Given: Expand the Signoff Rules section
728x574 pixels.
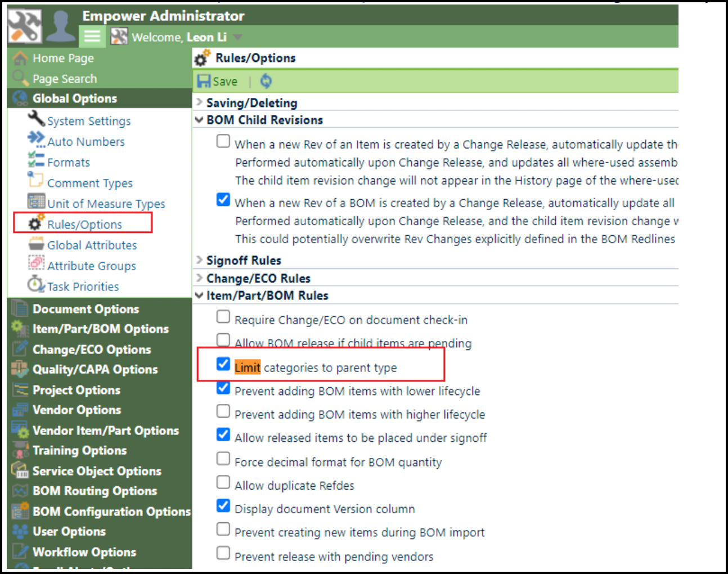Looking at the screenshot, I should click(244, 261).
